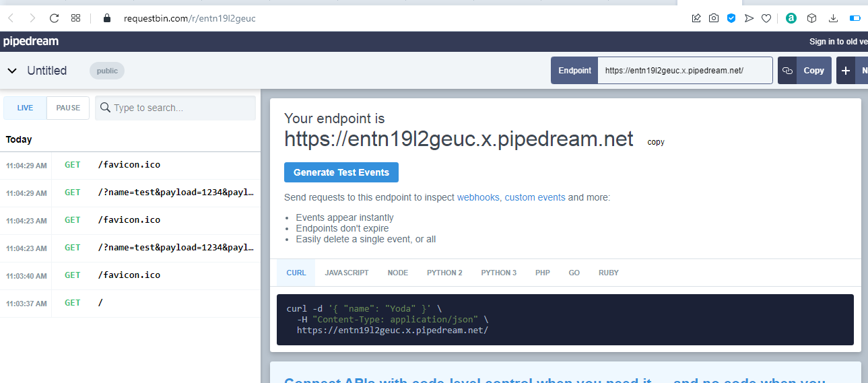Open the custom events link

(535, 197)
